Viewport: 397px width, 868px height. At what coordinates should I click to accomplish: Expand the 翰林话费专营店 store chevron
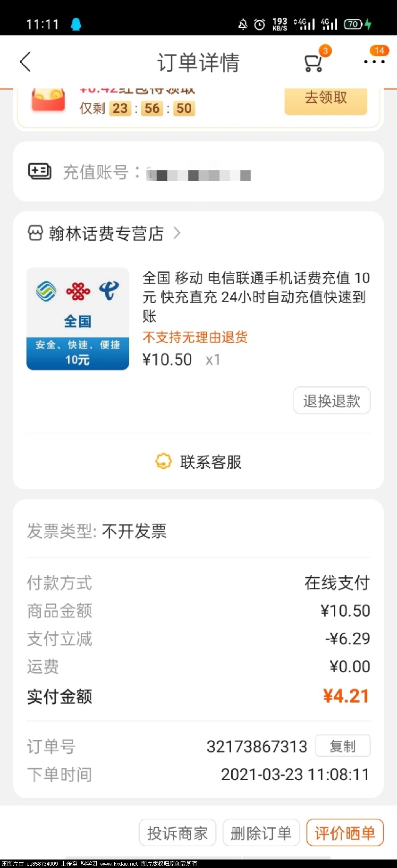pos(177,233)
